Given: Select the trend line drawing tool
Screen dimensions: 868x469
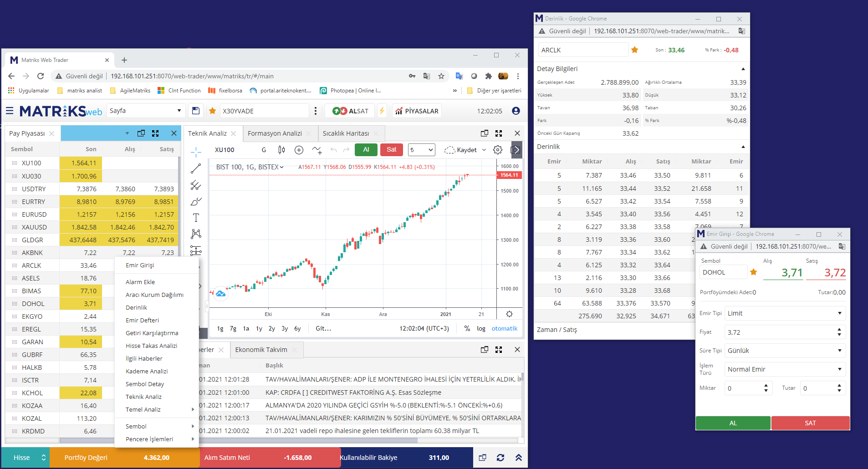Looking at the screenshot, I should pyautogui.click(x=196, y=168).
